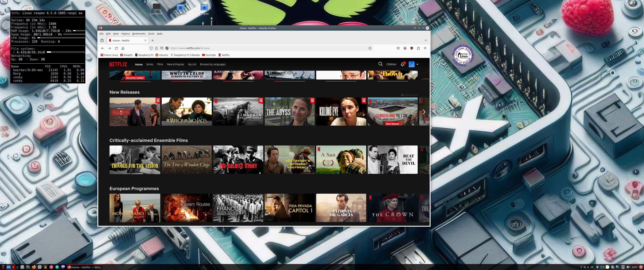644x270 pixels.
Task: Open Edit menu
Action: [108, 34]
